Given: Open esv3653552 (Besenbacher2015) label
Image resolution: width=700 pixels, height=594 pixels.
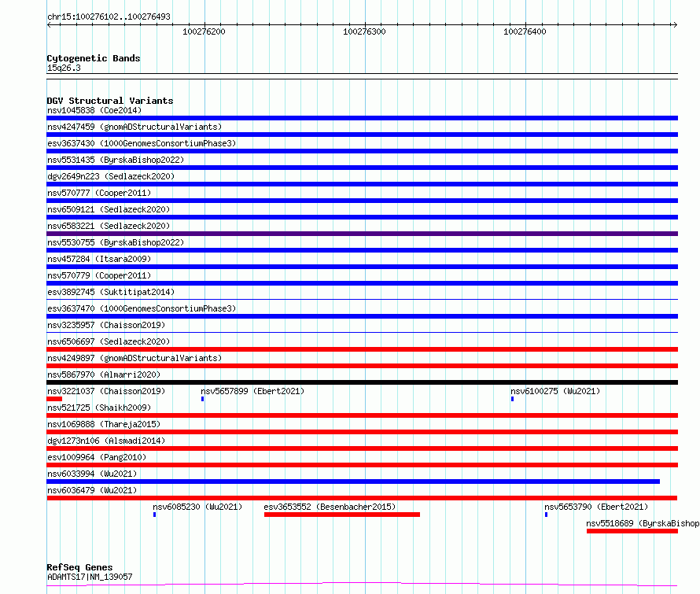Looking at the screenshot, I should [x=330, y=507].
